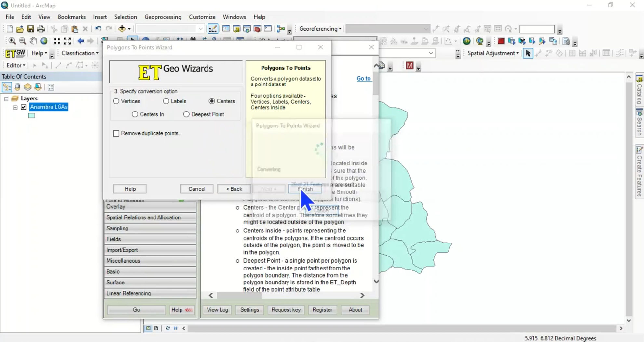Open the Editor Toolbar icon
This screenshot has height=342, width=644.
(213, 29)
